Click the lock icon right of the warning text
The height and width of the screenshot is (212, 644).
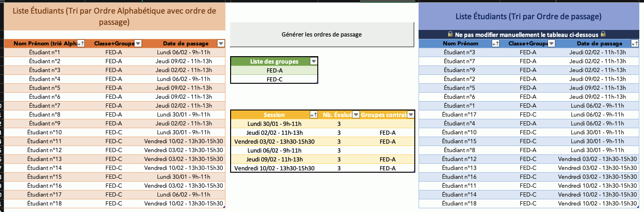pyautogui.click(x=603, y=34)
